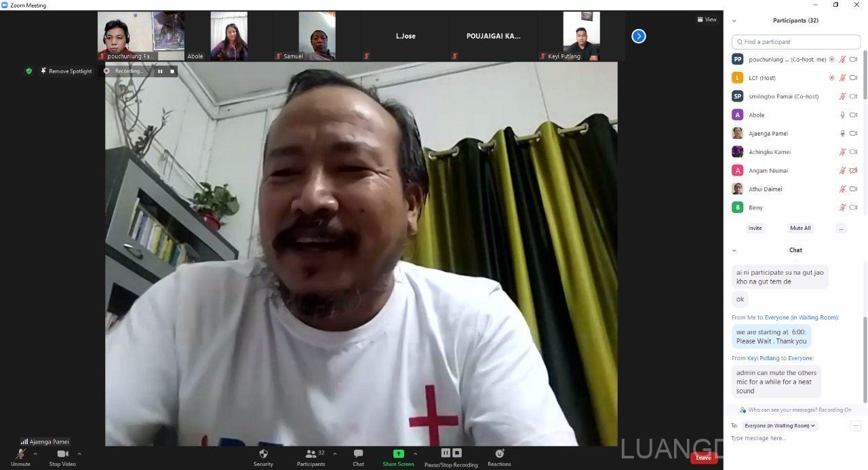The height and width of the screenshot is (470, 868).
Task: Click the Invite button
Action: click(x=755, y=229)
